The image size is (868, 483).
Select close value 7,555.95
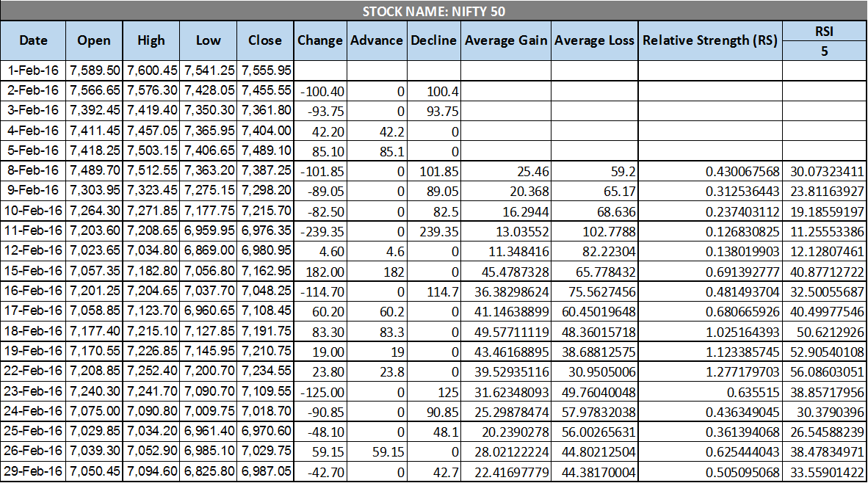click(x=265, y=70)
